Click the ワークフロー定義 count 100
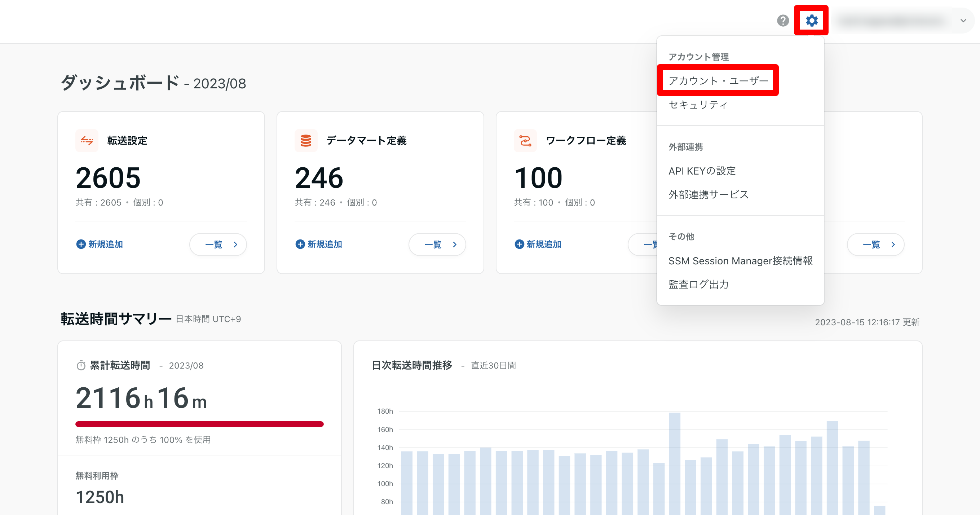 coord(538,178)
